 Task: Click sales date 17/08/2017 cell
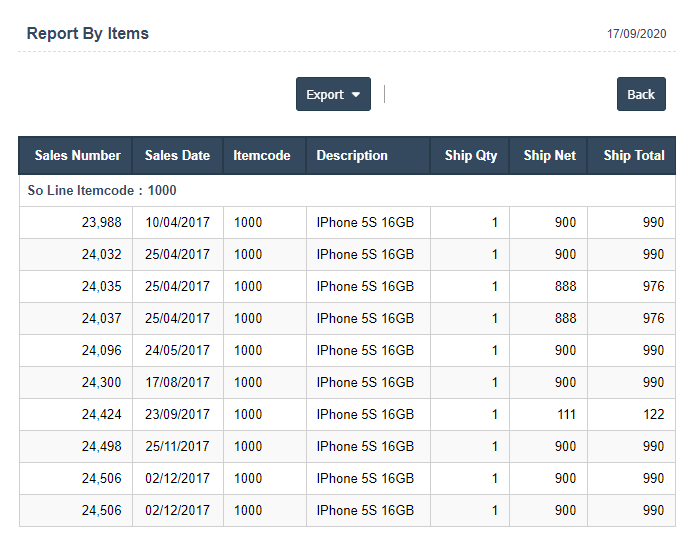(x=177, y=382)
